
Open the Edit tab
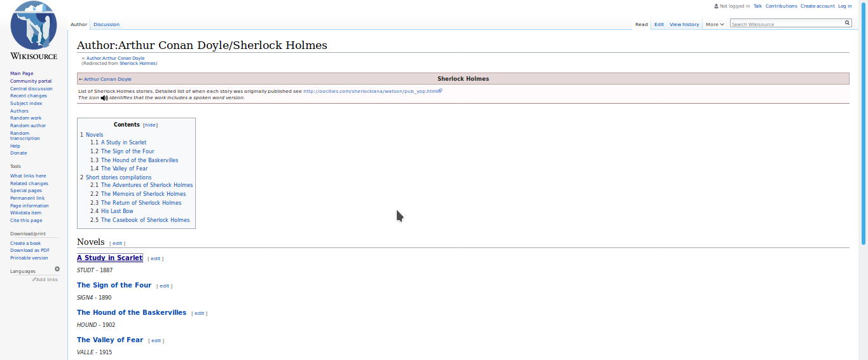659,24
